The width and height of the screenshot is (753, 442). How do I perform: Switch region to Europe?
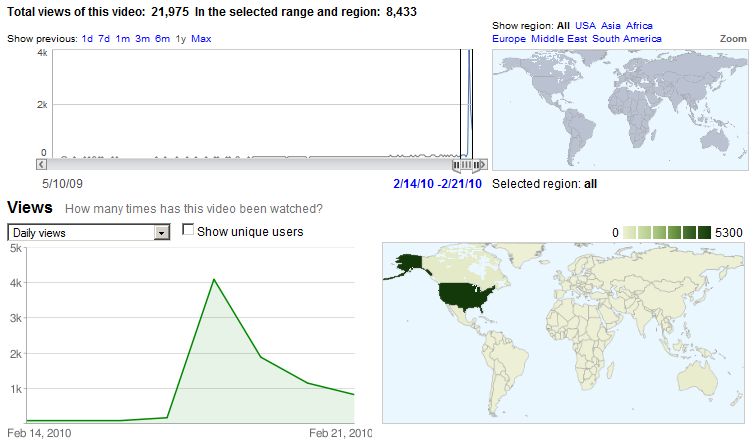(x=509, y=38)
